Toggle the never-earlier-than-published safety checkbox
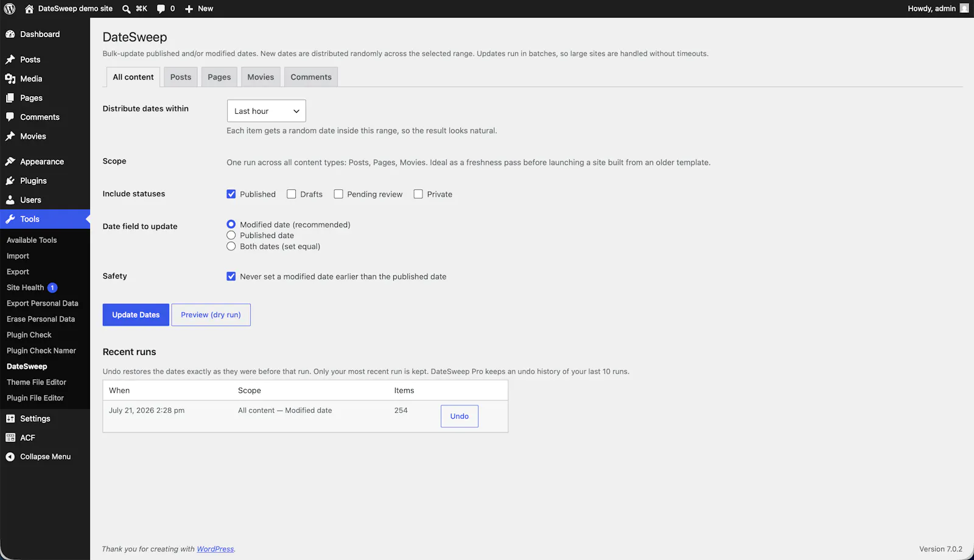Viewport: 974px width, 560px height. 231,276
